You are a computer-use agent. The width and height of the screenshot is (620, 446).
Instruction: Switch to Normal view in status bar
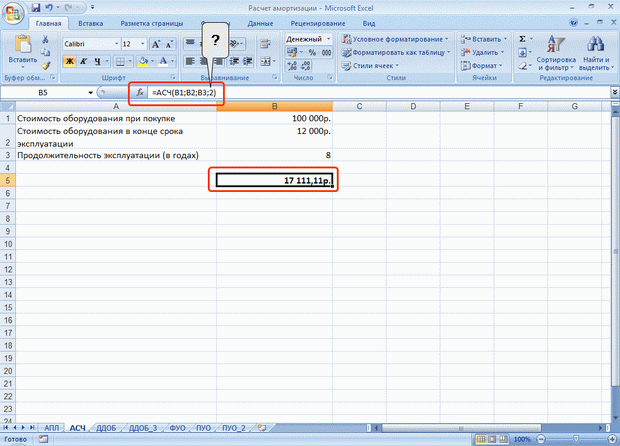[x=480, y=439]
